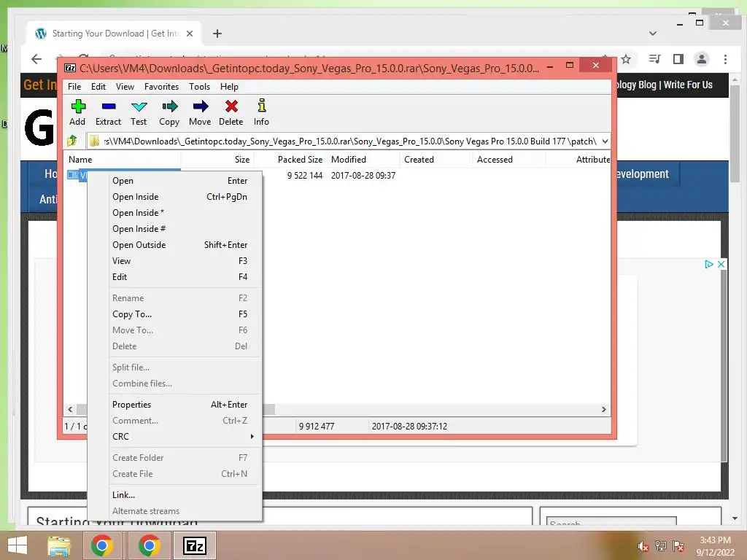Open the Help menu
The height and width of the screenshot is (560, 747).
229,87
